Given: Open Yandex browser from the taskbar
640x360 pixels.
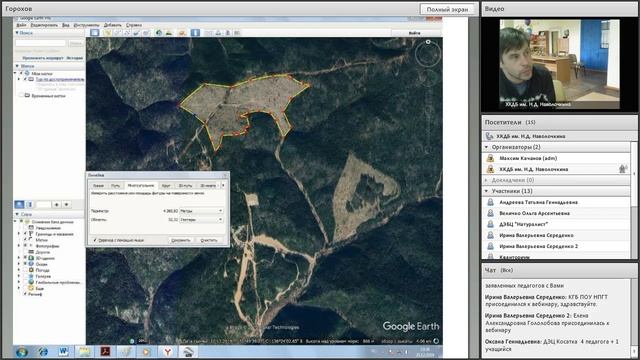Looking at the screenshot, I should click(x=167, y=351).
